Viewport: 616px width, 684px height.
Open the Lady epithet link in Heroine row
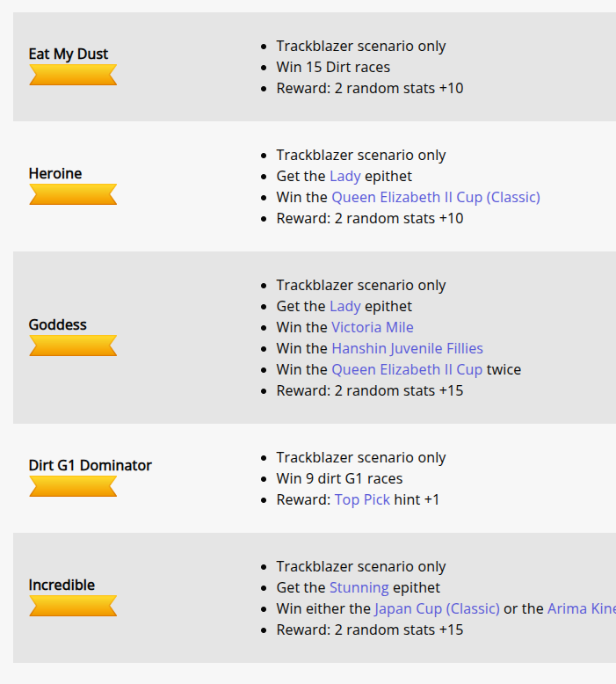pos(344,176)
